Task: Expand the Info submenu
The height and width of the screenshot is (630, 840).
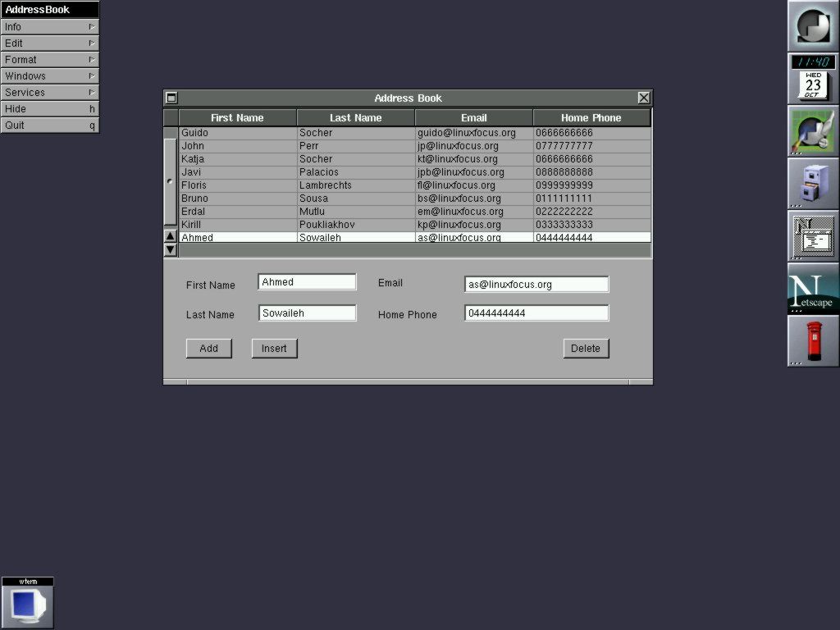Action: point(49,27)
